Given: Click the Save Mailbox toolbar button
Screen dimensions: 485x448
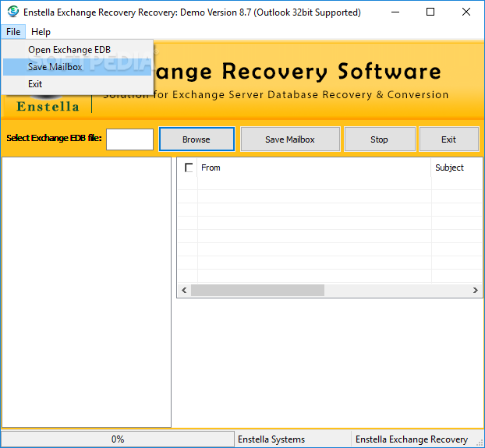Looking at the screenshot, I should [x=290, y=139].
